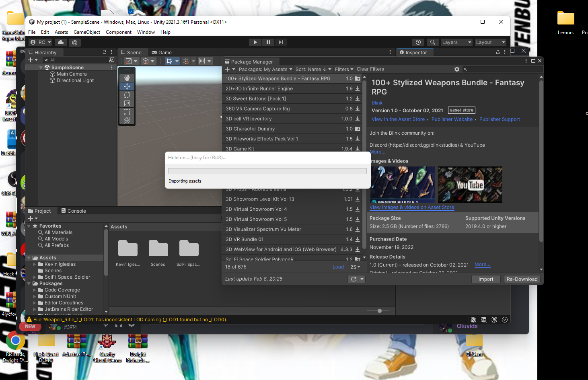Open the Lemurs desktop folder
Screen dimensions: 588x380
tap(565, 23)
